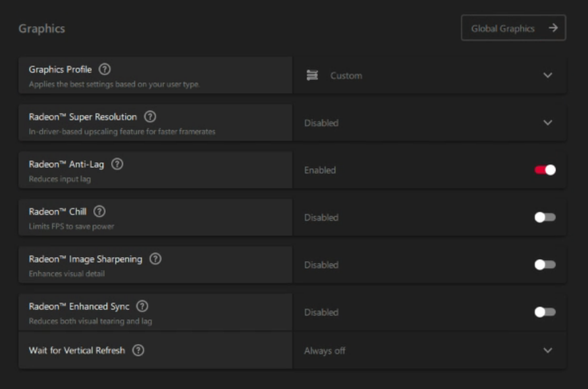Click the Graphics section heading
The width and height of the screenshot is (588, 389).
click(41, 28)
